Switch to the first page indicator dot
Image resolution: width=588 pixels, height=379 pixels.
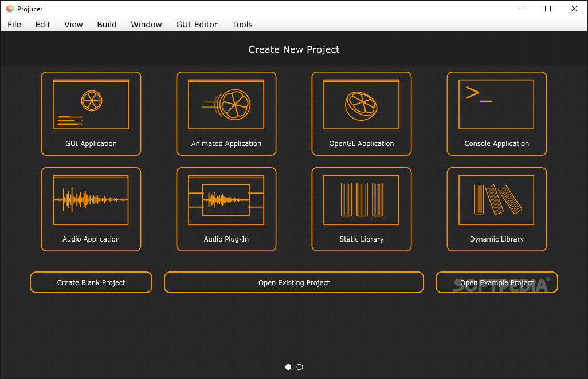(288, 367)
